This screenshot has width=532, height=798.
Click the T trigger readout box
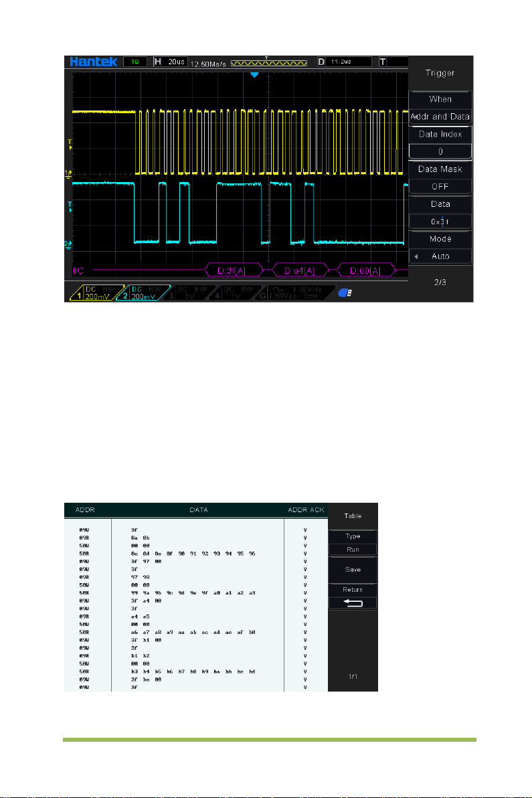click(393, 62)
